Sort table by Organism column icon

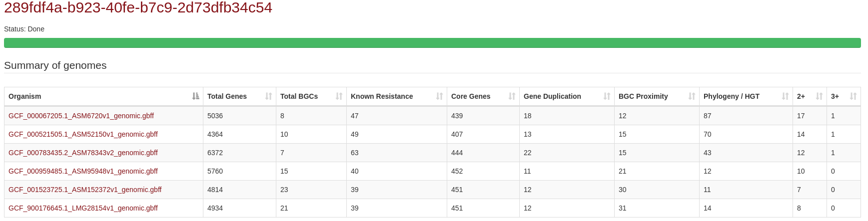pyautogui.click(x=196, y=96)
